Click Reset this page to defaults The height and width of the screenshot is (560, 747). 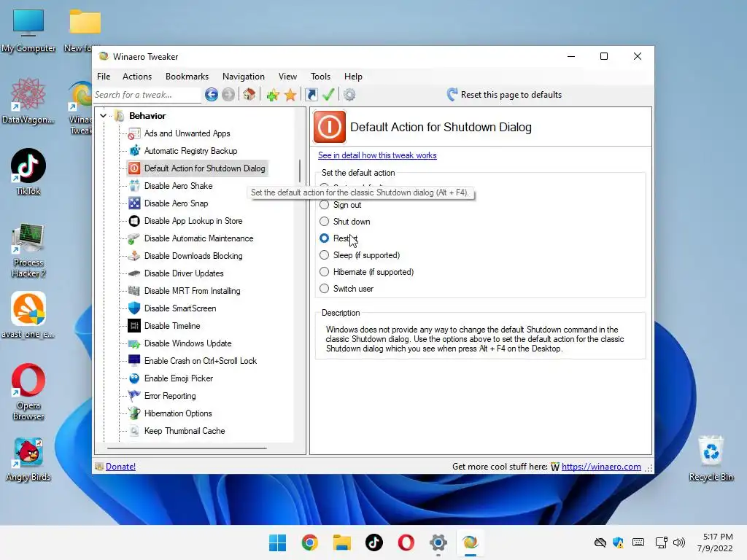(x=504, y=95)
